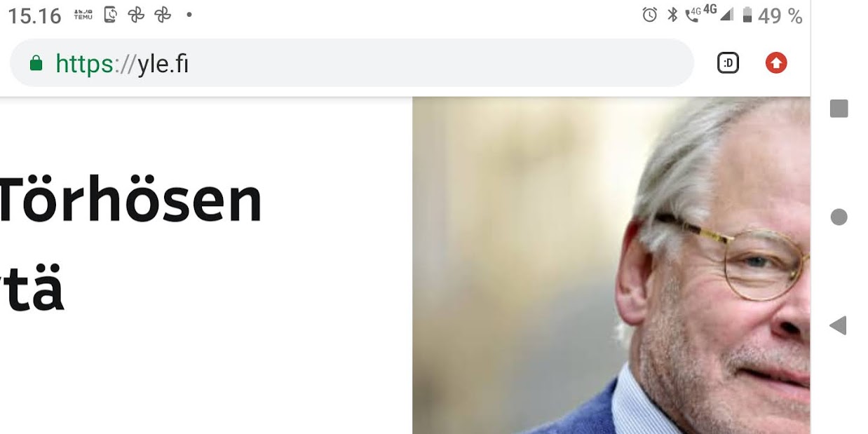Tap the TEMU notification icon

coord(83,15)
